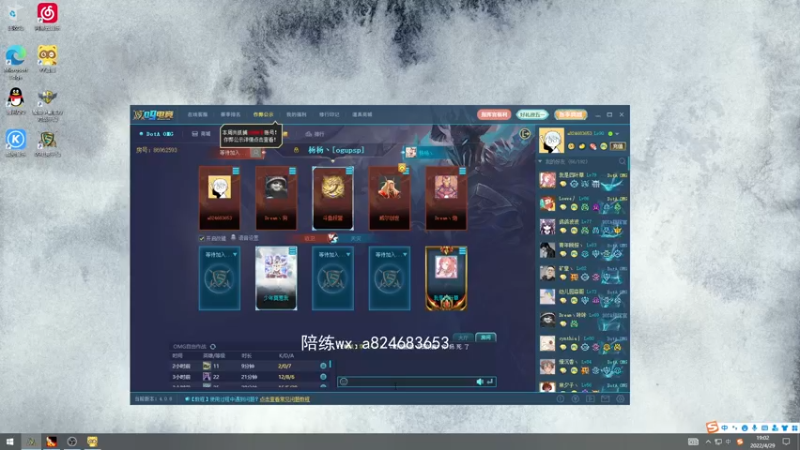
Task: Click the enter/send icon in chat input
Action: 490,382
